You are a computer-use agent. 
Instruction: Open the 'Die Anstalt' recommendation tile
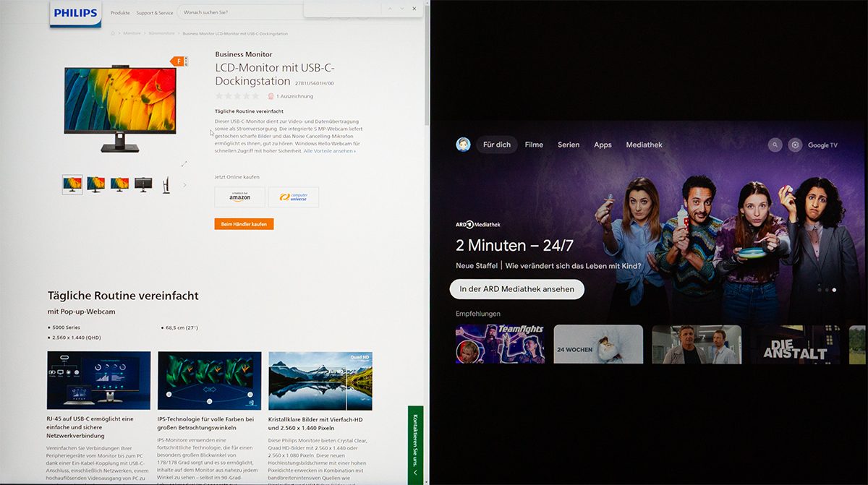794,344
